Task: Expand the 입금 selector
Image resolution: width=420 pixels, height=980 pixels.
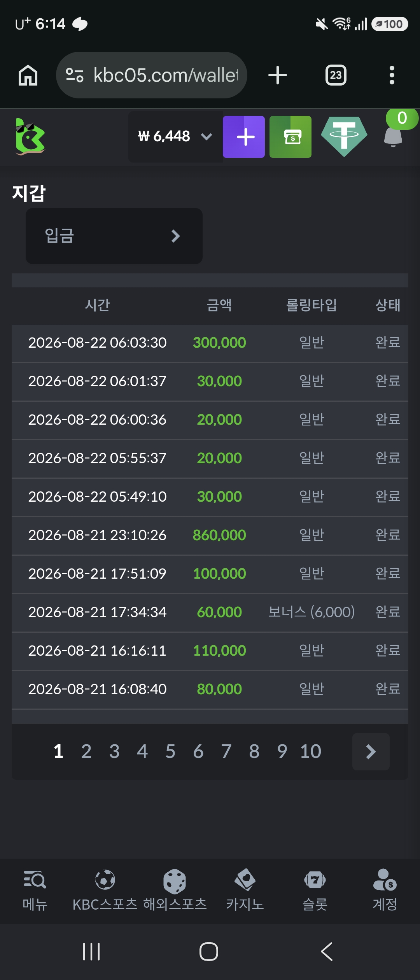Action: point(114,236)
